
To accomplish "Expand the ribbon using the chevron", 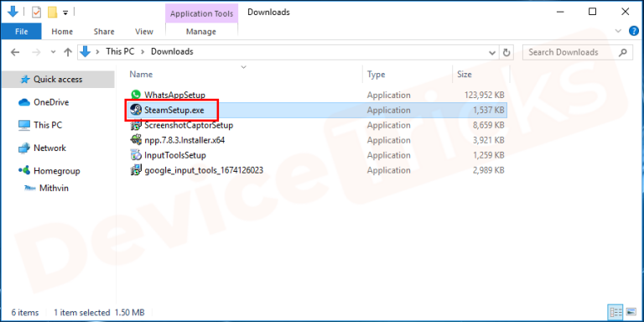I will pos(618,31).
